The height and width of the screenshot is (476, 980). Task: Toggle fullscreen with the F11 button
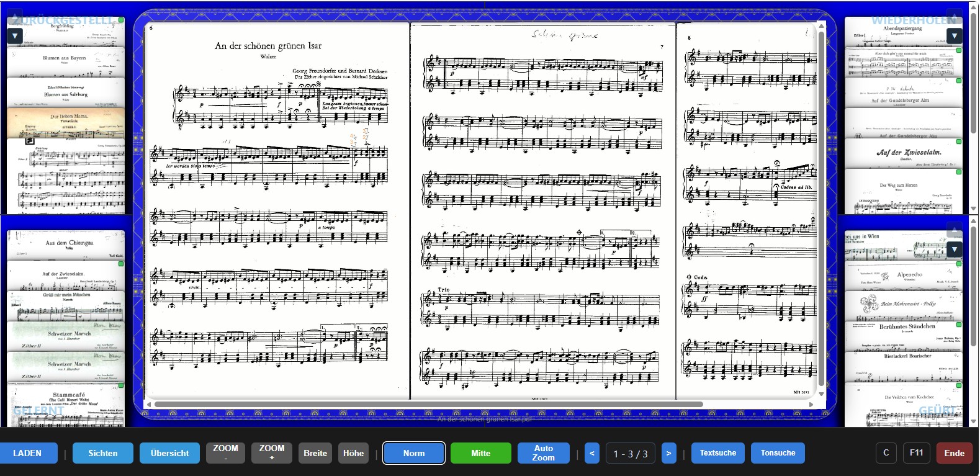point(917,453)
